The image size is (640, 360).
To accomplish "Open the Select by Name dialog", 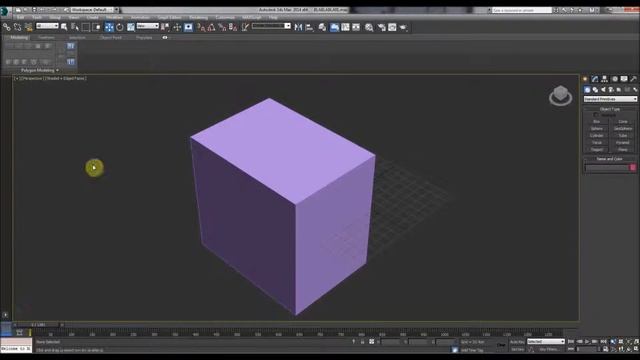I will click(75, 27).
